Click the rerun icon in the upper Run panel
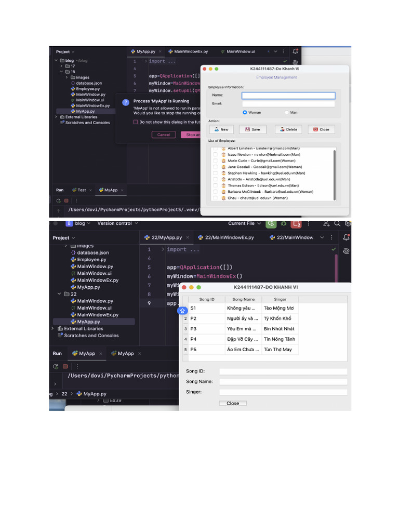The image size is (399, 532). coord(58,201)
